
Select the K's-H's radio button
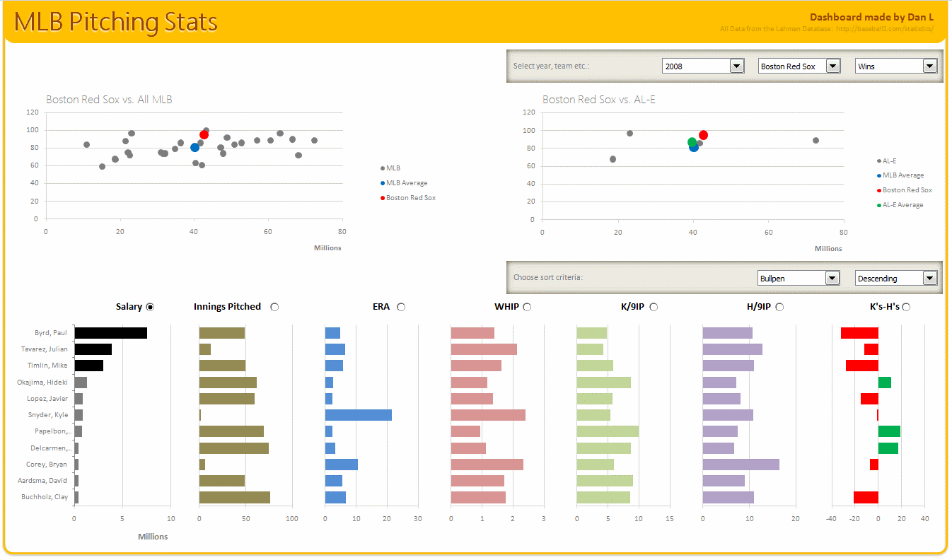click(x=906, y=307)
